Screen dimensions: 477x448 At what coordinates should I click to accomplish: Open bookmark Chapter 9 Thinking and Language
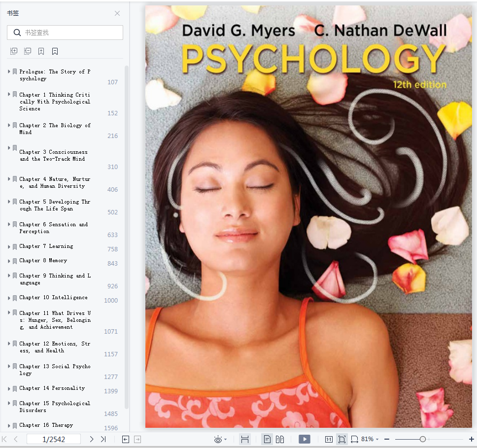(x=55, y=279)
